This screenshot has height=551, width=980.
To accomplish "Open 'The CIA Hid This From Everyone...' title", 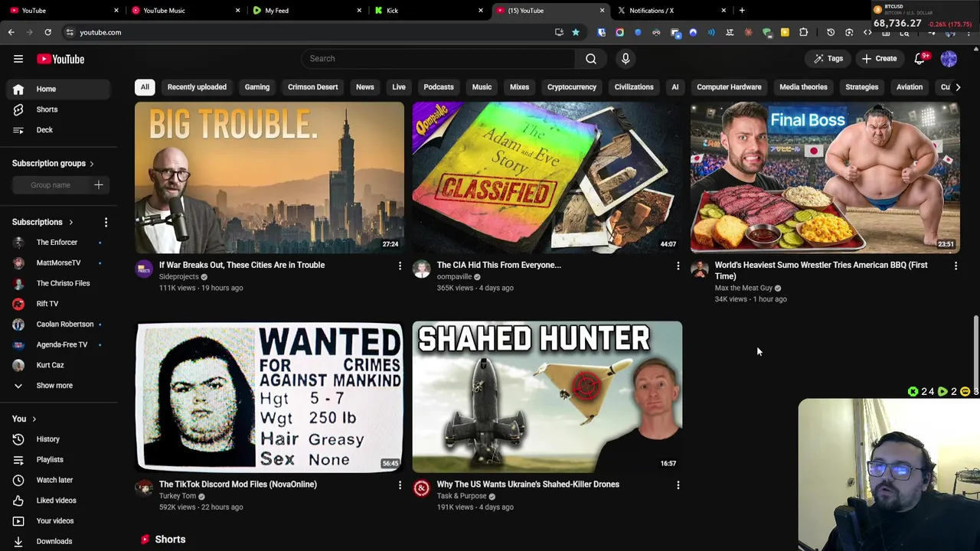I will click(x=499, y=265).
